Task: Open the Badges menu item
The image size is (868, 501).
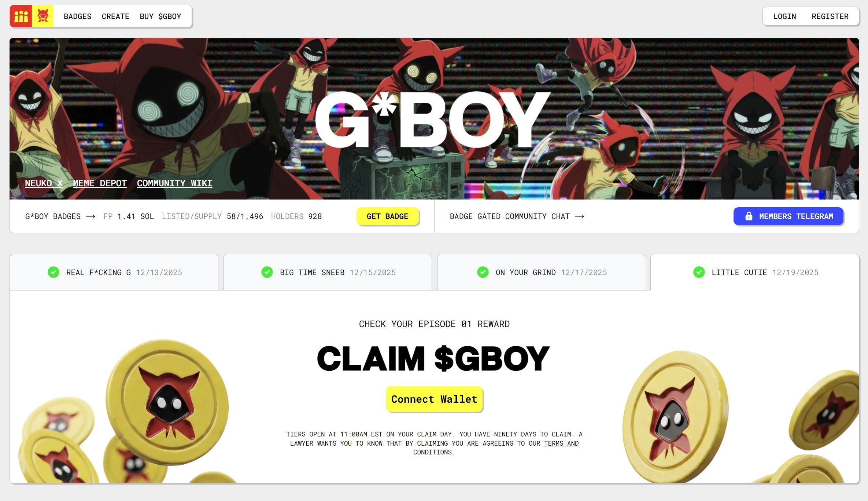Action: tap(78, 17)
